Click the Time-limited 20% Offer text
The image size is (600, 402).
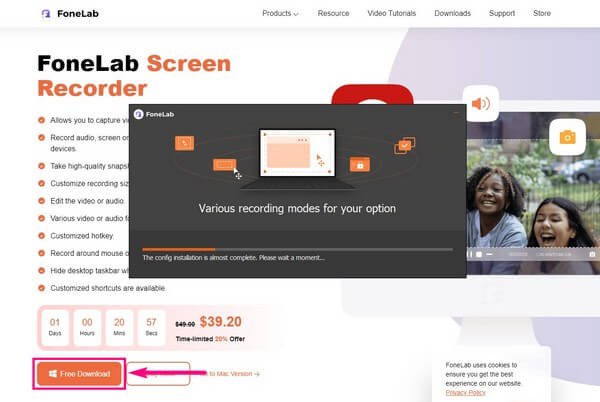click(x=210, y=339)
